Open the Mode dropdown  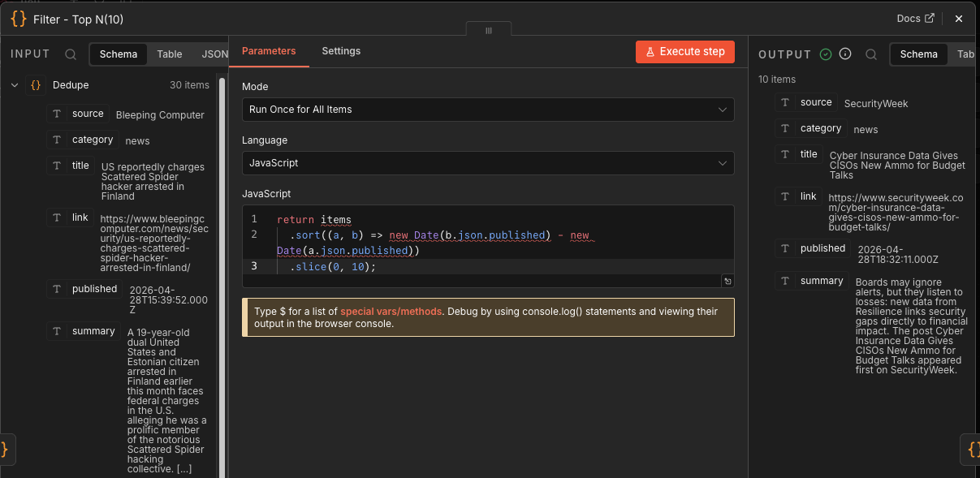click(x=488, y=110)
